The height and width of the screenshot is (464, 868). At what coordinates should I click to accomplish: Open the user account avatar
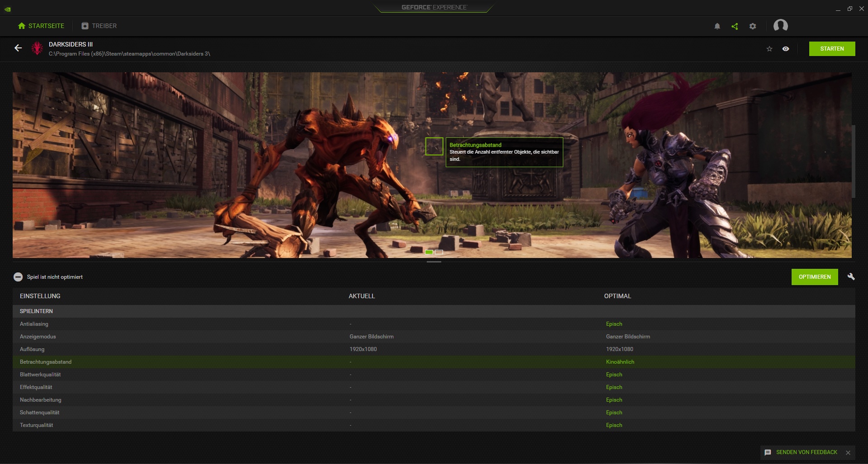[x=781, y=26]
